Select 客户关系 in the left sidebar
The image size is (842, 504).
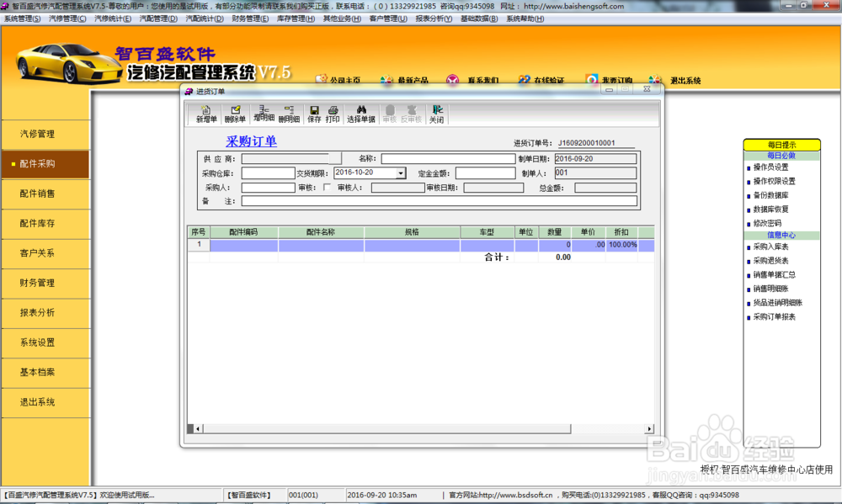tap(45, 253)
